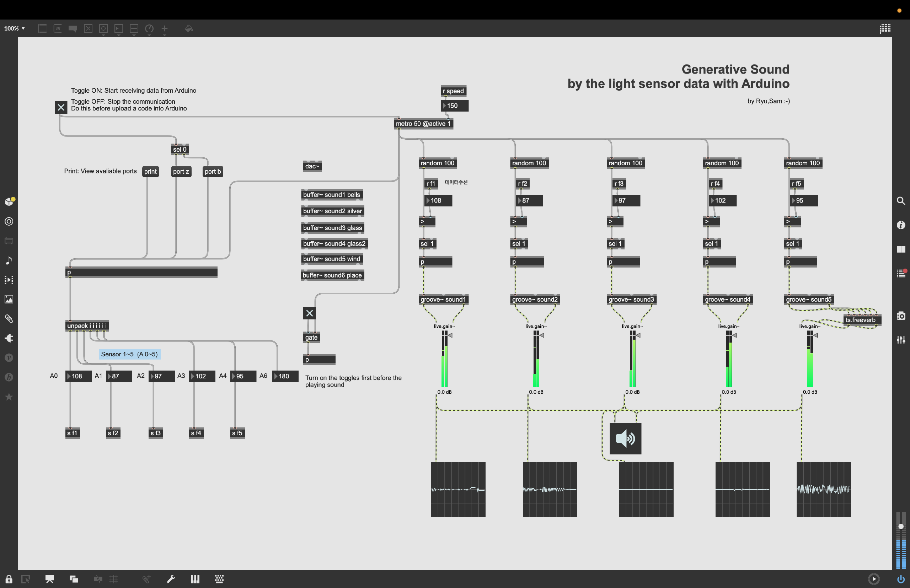Click the search magnifier in right sidebar

coord(901,201)
